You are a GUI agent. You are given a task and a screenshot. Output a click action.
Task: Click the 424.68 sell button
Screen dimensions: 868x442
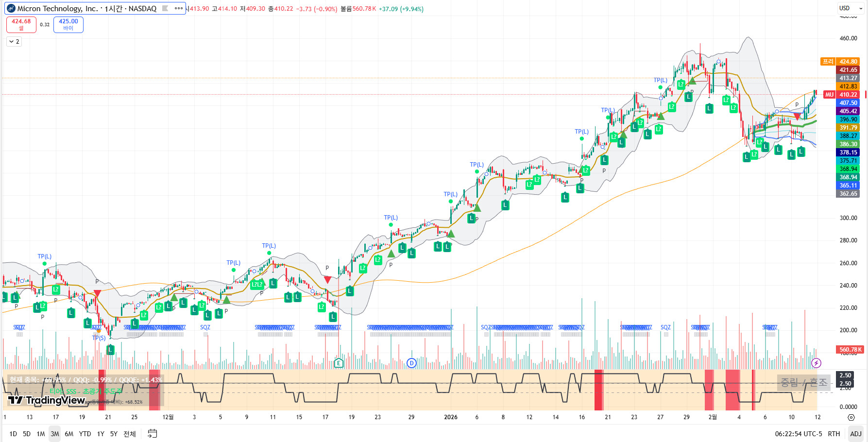coord(21,24)
